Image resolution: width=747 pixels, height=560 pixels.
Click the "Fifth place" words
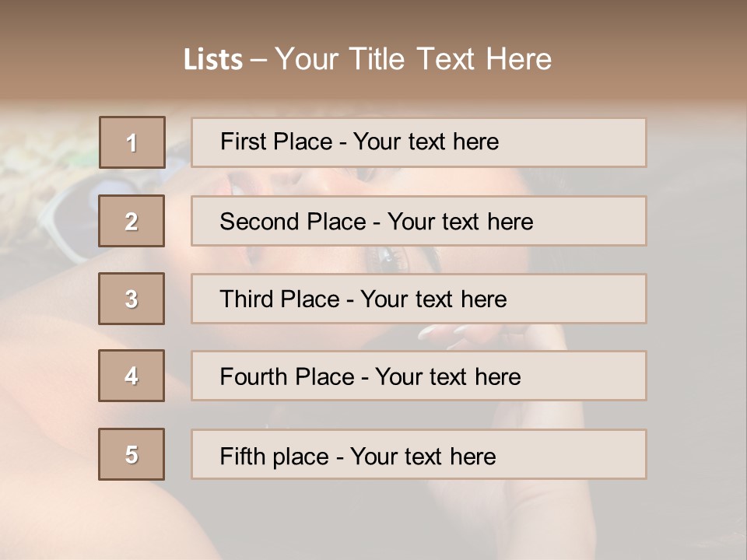(x=275, y=456)
